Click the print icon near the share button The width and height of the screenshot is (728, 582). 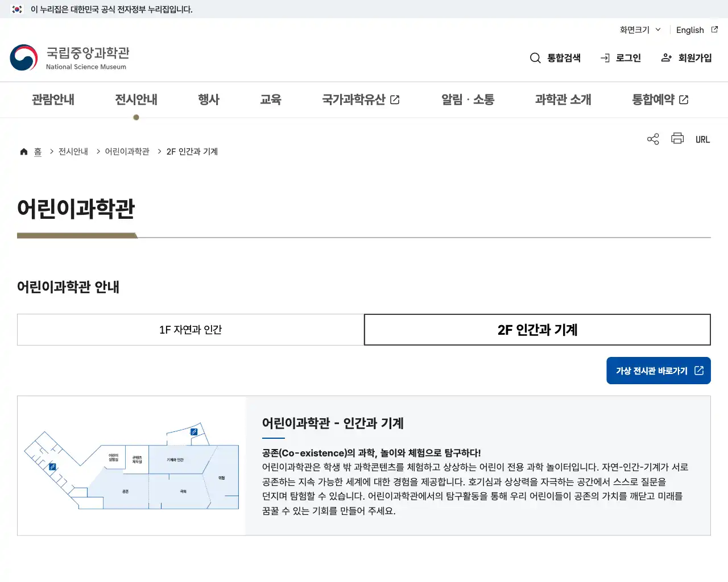(677, 138)
